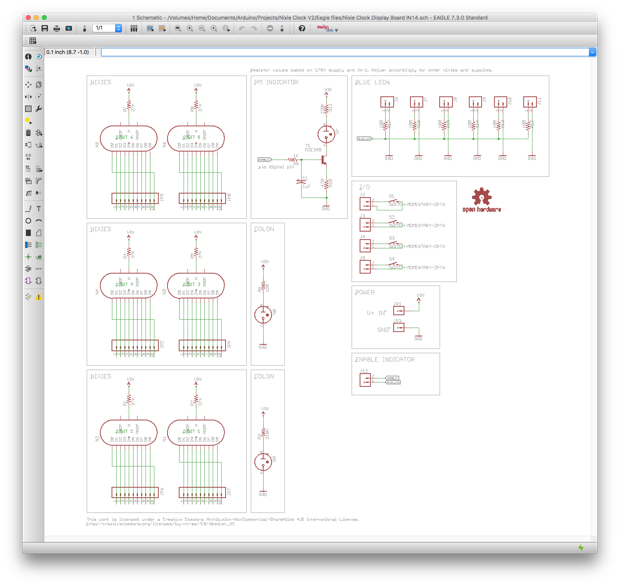Click the Save disk icon
Viewport: 620px width, 586px height.
tap(45, 28)
